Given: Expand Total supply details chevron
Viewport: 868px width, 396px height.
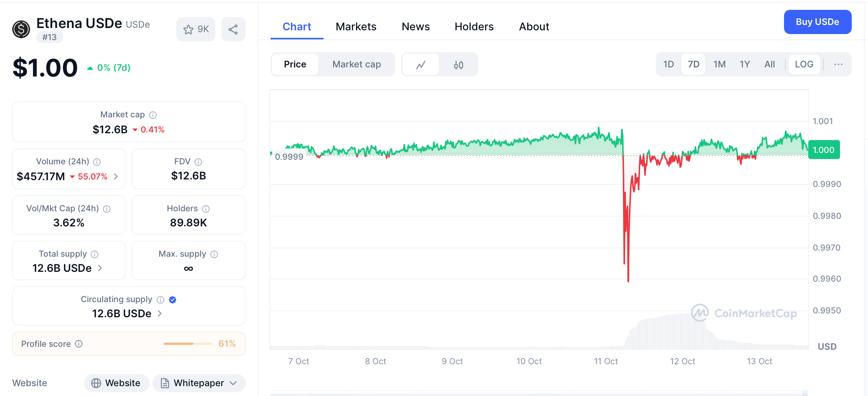Looking at the screenshot, I should coord(100,268).
